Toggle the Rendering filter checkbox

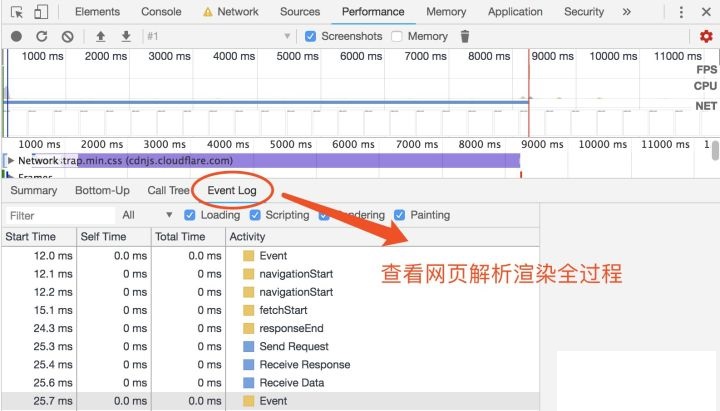click(324, 215)
